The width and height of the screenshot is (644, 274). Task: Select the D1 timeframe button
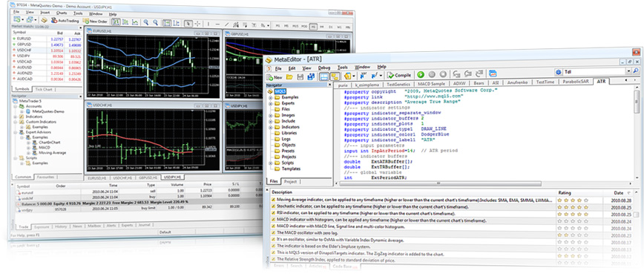(331, 27)
